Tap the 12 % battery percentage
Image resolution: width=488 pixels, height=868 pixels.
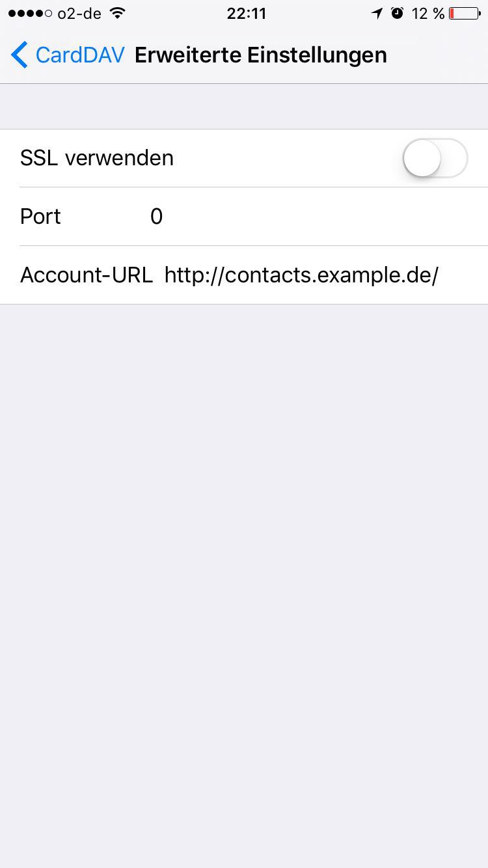tap(427, 13)
